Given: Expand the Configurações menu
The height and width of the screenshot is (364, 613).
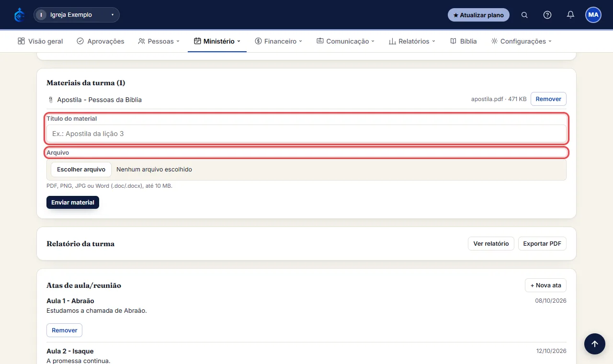Looking at the screenshot, I should tap(521, 41).
